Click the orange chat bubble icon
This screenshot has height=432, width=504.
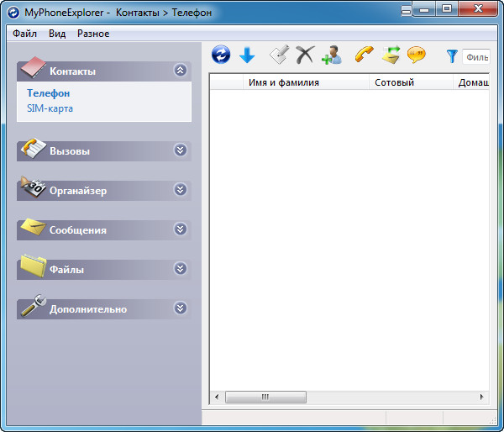416,55
